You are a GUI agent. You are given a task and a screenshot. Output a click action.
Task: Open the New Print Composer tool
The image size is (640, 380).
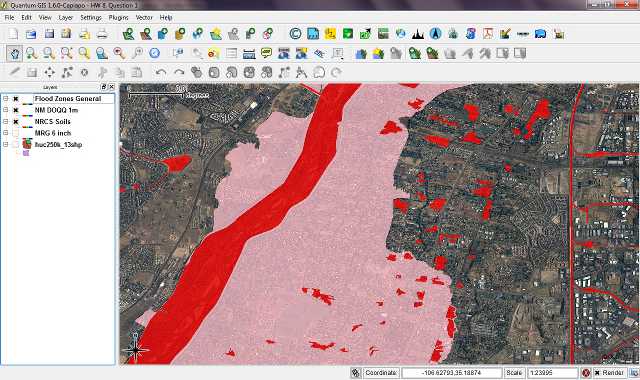coord(84,34)
